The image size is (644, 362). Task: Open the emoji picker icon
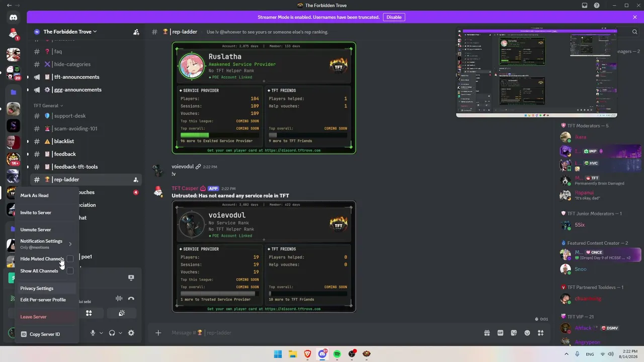click(x=527, y=333)
